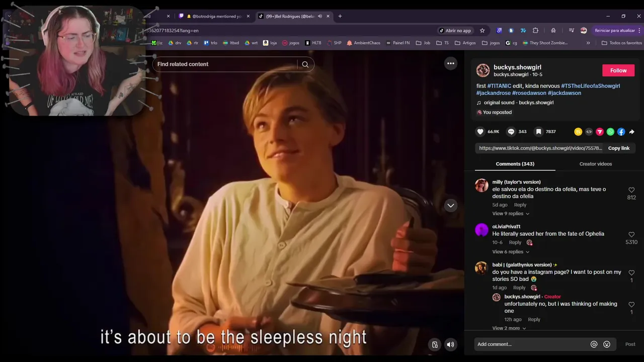Screen dimensions: 644x362
Task: Click the browser address bar URL
Action: (173, 31)
